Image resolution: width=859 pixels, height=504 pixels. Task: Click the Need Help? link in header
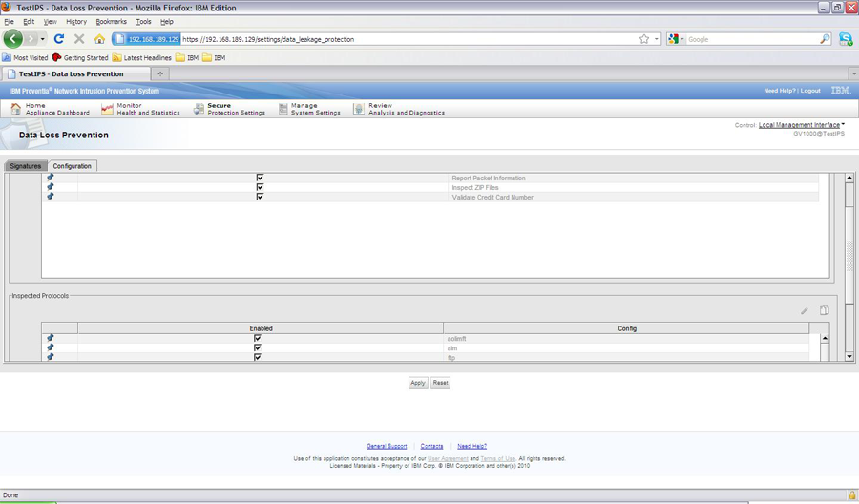[x=780, y=91]
